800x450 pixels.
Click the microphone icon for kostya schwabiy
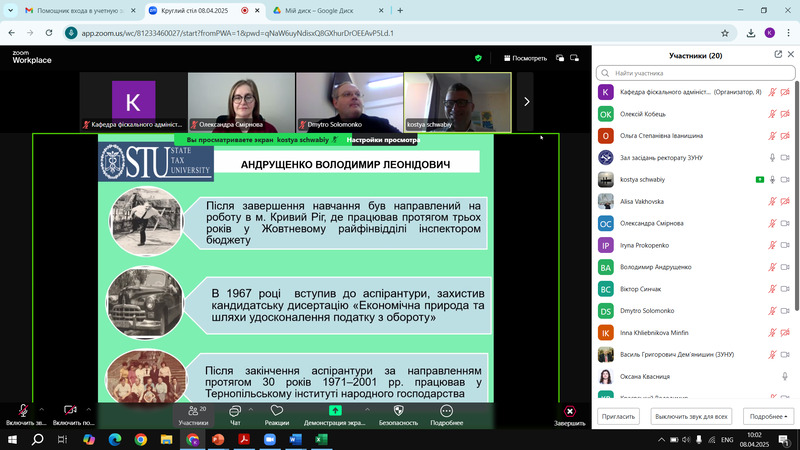click(772, 180)
